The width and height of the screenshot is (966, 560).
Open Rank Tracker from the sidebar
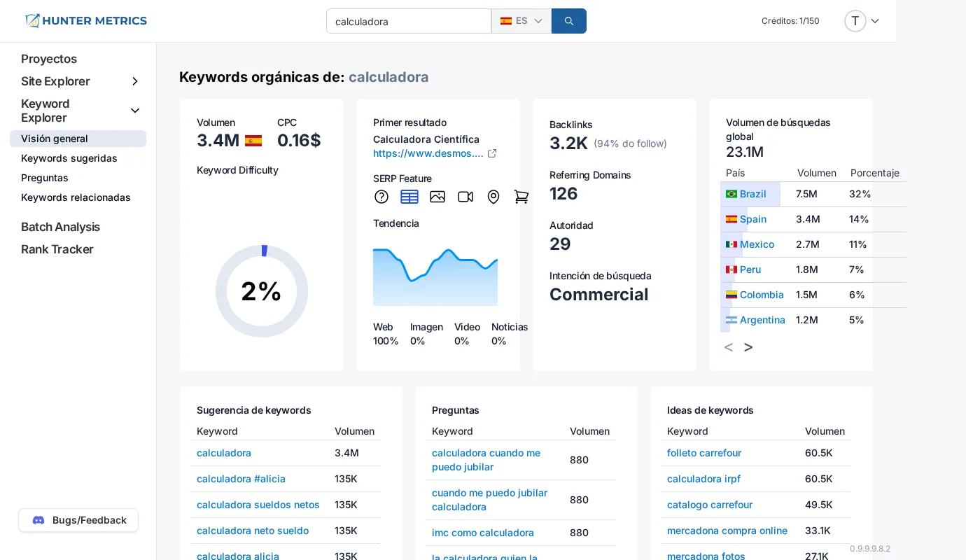pyautogui.click(x=57, y=249)
